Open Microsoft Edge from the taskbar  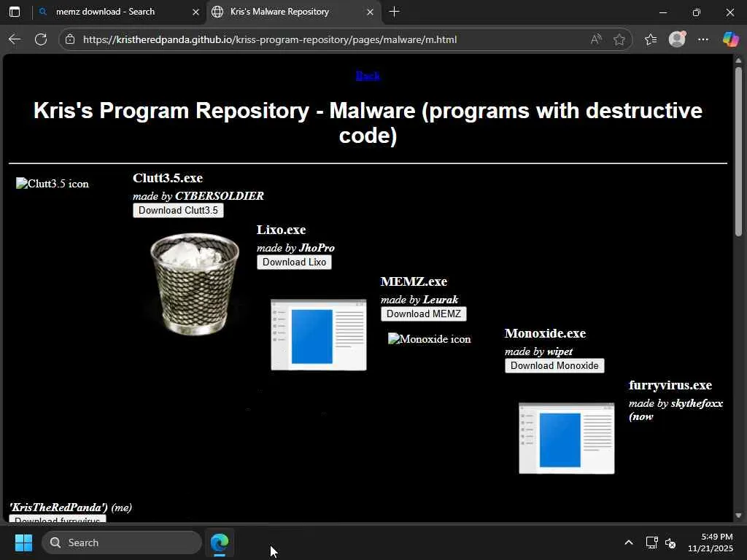tap(220, 542)
